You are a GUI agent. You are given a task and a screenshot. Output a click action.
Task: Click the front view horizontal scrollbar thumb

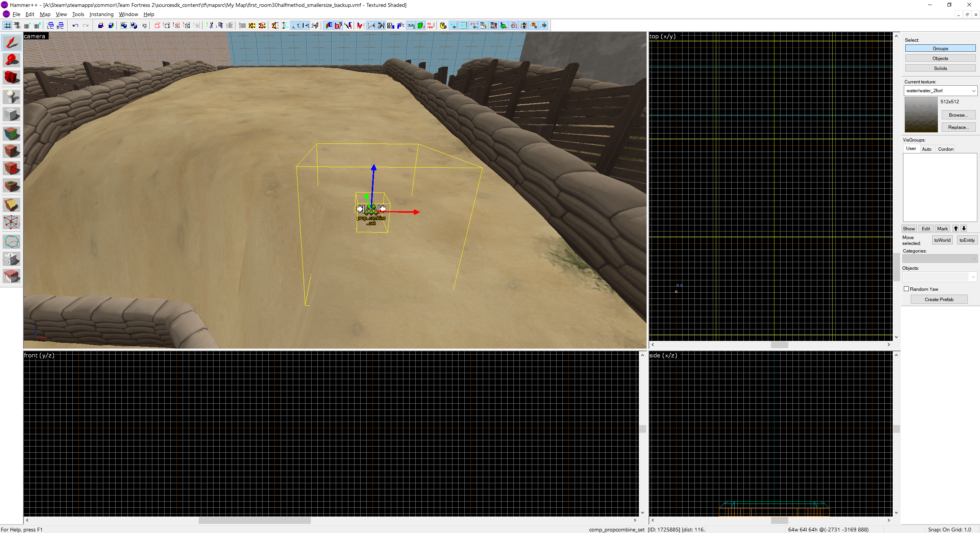[255, 520]
